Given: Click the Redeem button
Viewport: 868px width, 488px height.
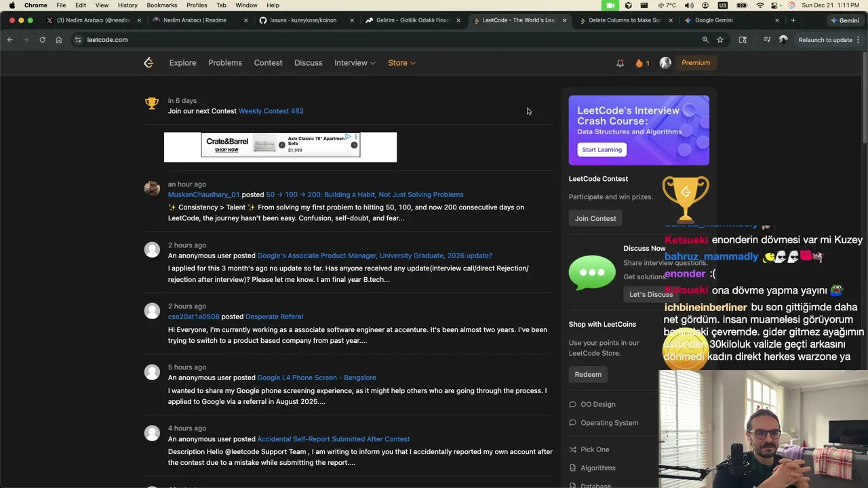Looking at the screenshot, I should pyautogui.click(x=588, y=374).
